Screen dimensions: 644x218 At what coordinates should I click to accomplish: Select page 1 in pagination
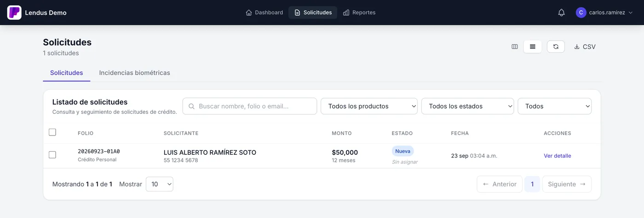532,184
